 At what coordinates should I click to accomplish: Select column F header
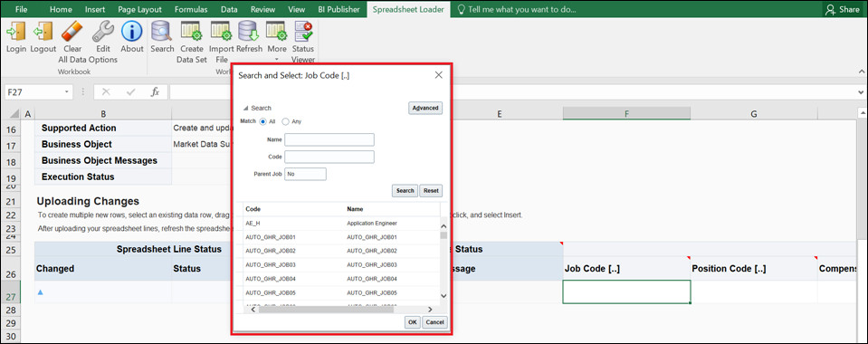(x=626, y=113)
